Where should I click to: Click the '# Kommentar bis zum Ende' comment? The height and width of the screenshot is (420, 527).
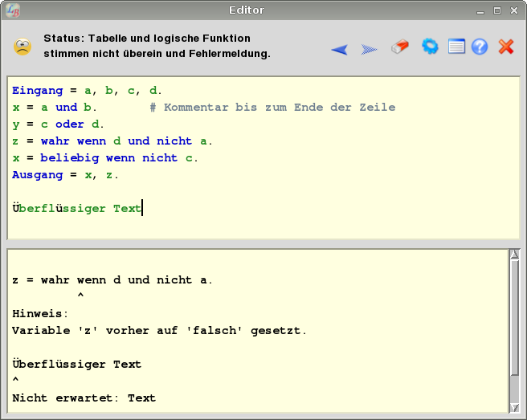(272, 108)
